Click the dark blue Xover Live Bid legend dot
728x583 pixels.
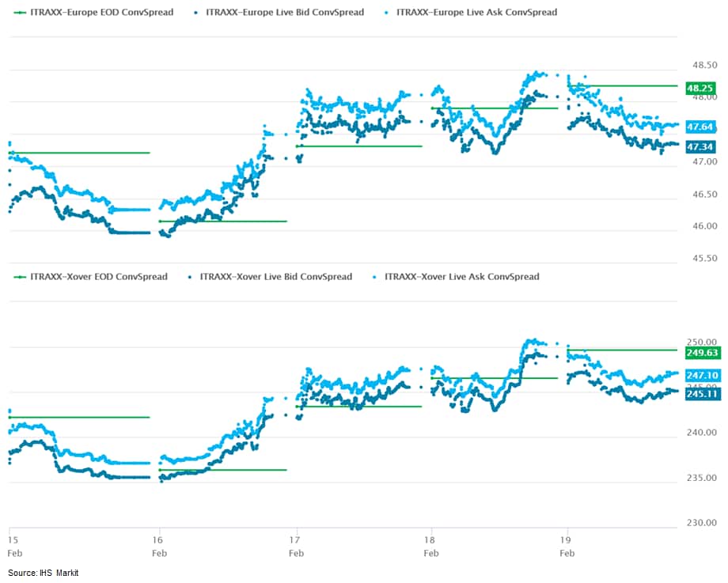coord(189,277)
